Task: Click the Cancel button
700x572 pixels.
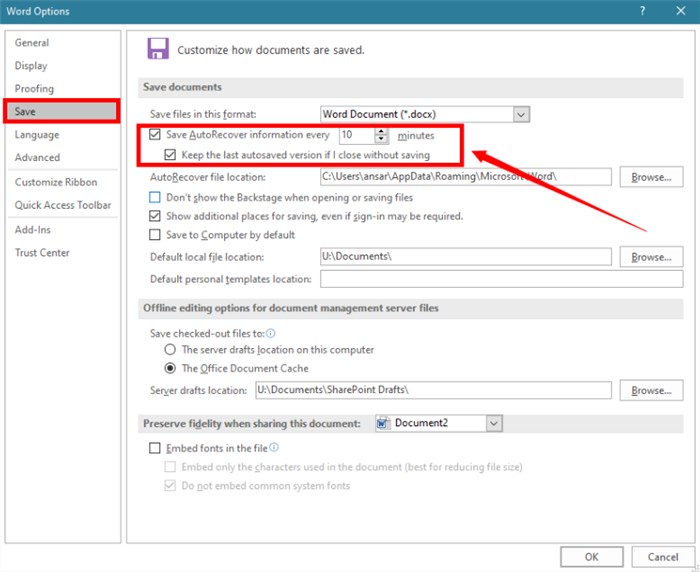Action: [663, 557]
